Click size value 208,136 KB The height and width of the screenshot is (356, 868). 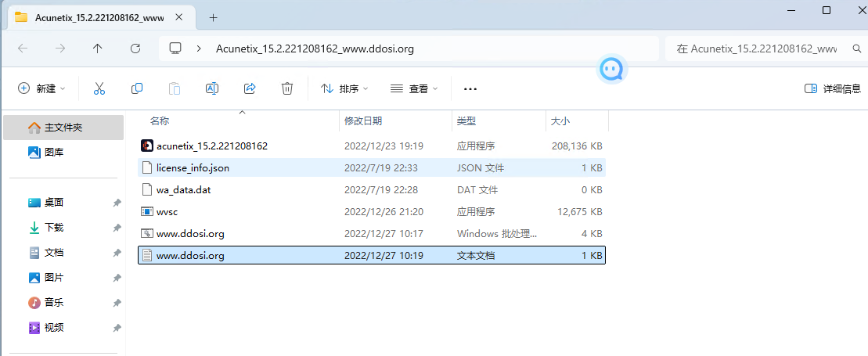577,146
